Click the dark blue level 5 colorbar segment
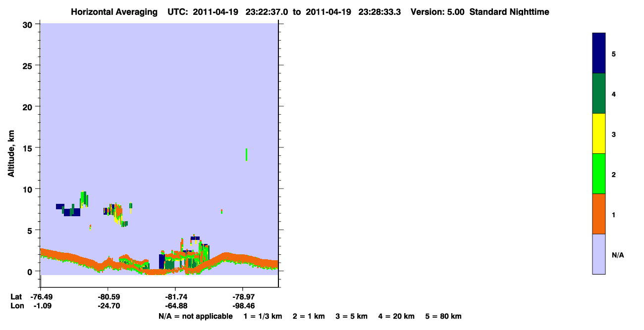Screen dimensions: 644x330 point(599,53)
